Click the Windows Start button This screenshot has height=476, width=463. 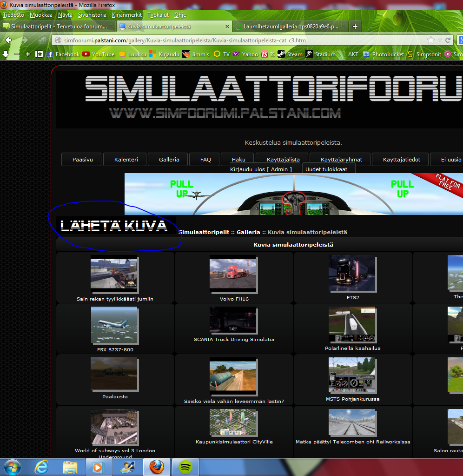(x=12, y=467)
